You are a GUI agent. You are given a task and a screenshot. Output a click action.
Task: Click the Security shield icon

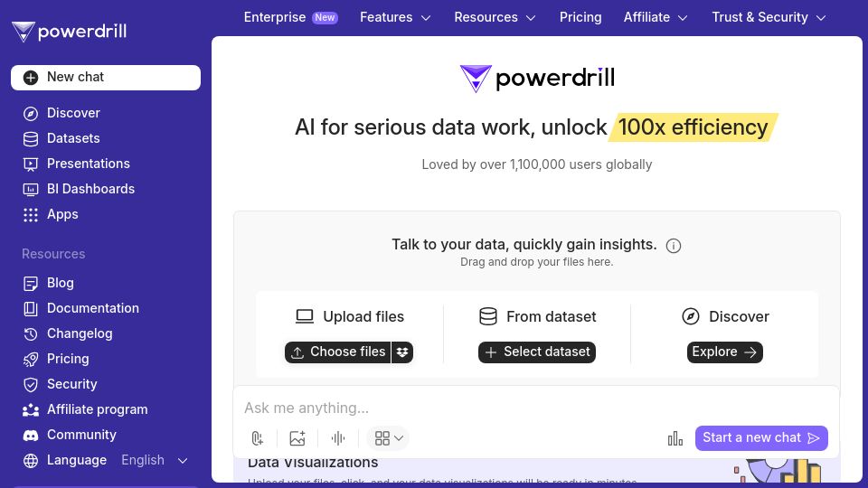pyautogui.click(x=31, y=385)
